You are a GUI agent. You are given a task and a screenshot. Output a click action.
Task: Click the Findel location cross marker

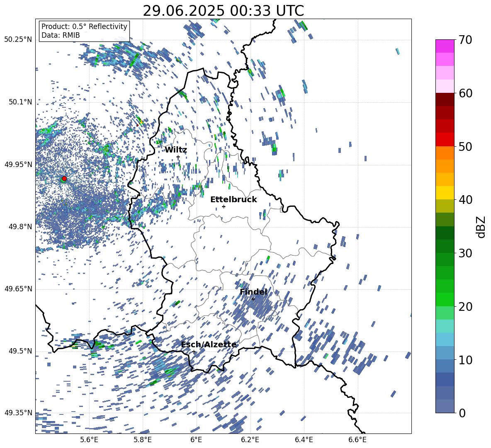click(253, 299)
